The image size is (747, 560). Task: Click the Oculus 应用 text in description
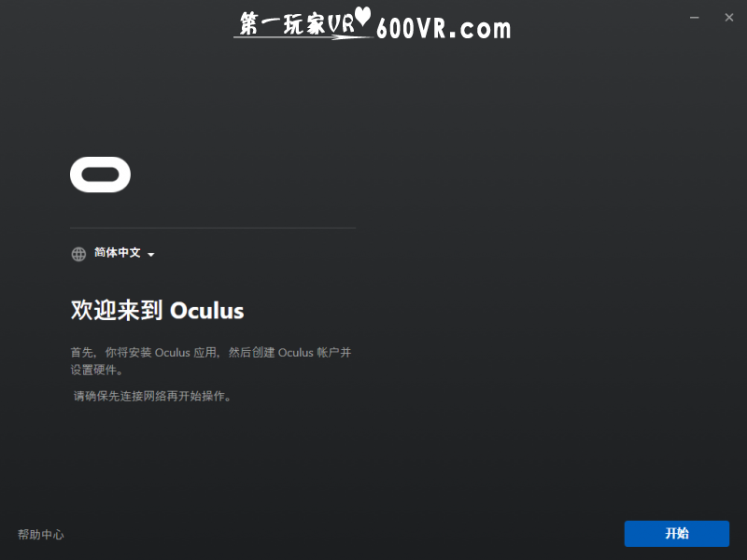pos(186,353)
